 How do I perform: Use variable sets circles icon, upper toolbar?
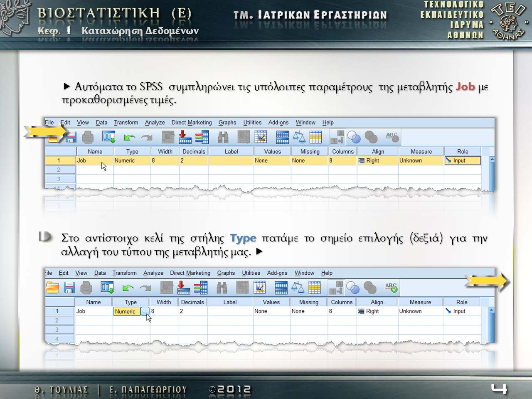354,137
